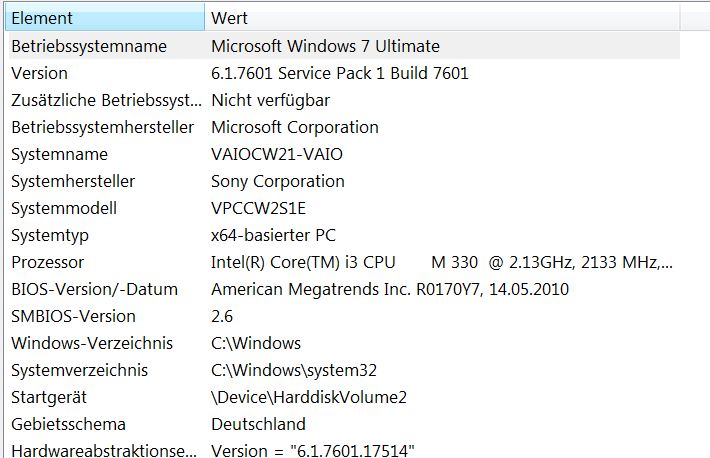The height and width of the screenshot is (458, 710).
Task: Sort by the Wert column header
Action: [230, 18]
